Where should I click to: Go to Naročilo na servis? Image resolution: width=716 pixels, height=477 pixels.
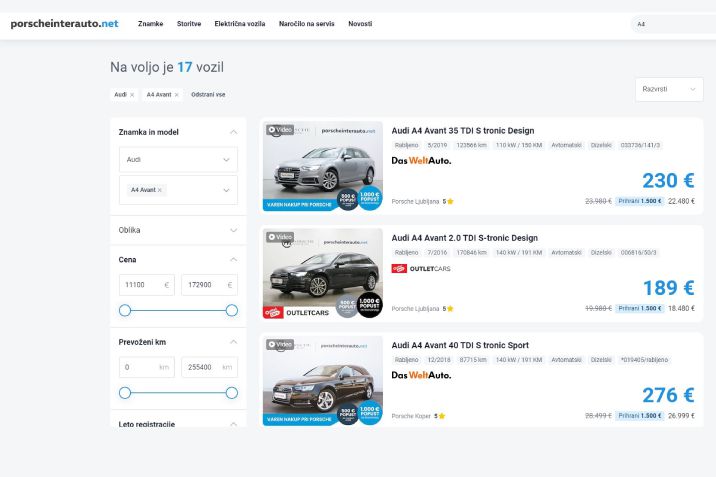(x=306, y=24)
